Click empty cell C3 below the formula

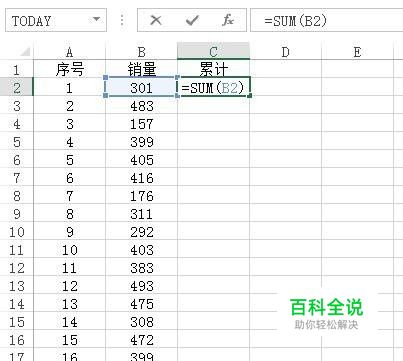pos(213,106)
